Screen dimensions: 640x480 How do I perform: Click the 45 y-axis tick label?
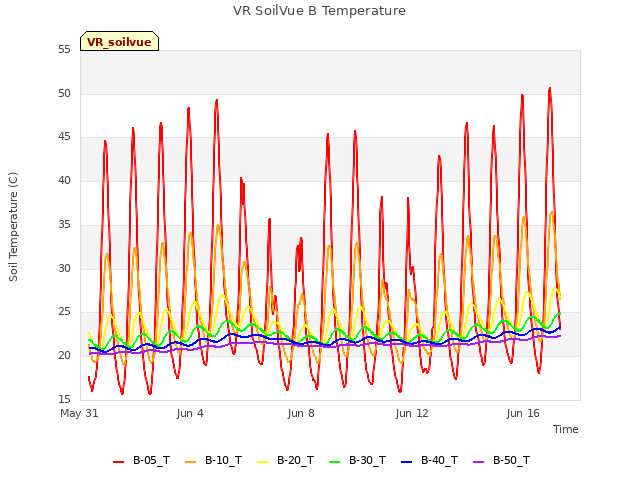point(64,137)
